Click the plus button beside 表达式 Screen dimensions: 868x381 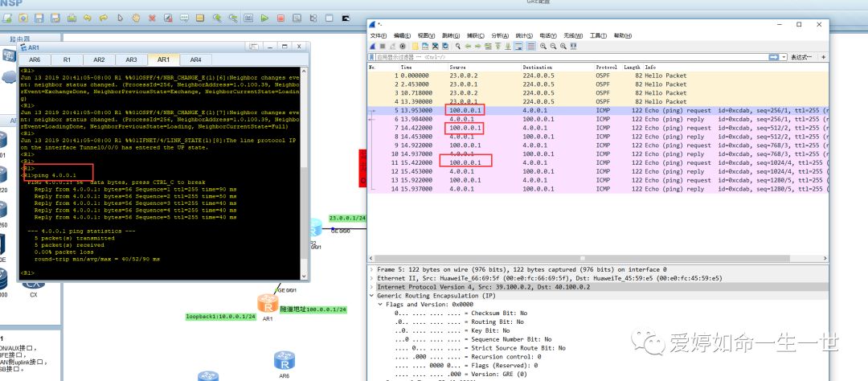click(x=823, y=57)
